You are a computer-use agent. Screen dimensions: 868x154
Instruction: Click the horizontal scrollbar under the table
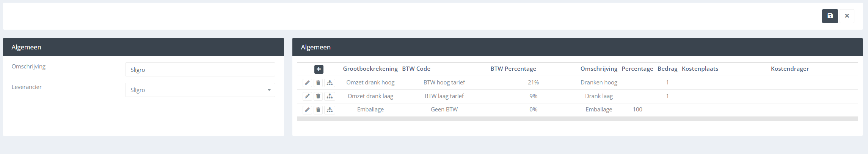[577, 119]
